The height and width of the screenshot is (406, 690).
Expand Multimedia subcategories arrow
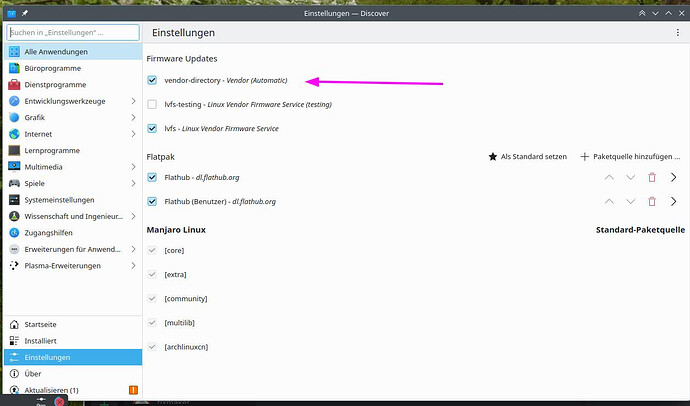(133, 167)
